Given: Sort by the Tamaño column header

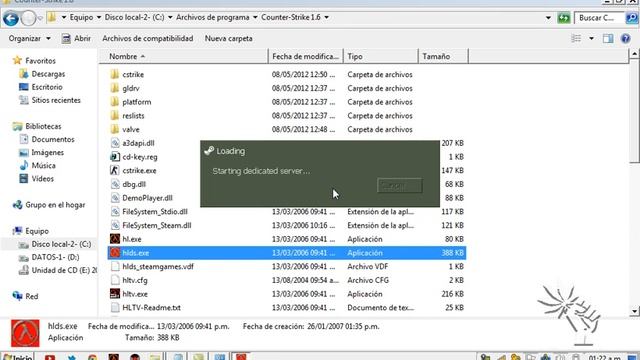Looking at the screenshot, I should (x=443, y=56).
